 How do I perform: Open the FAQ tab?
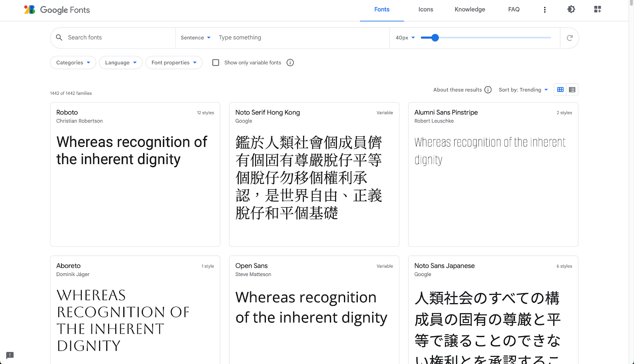tap(514, 10)
